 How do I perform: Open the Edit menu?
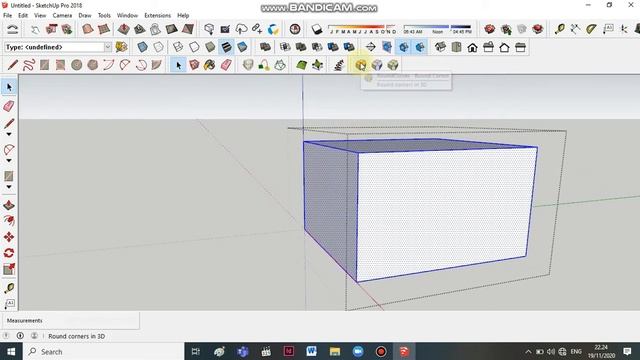tap(23, 16)
